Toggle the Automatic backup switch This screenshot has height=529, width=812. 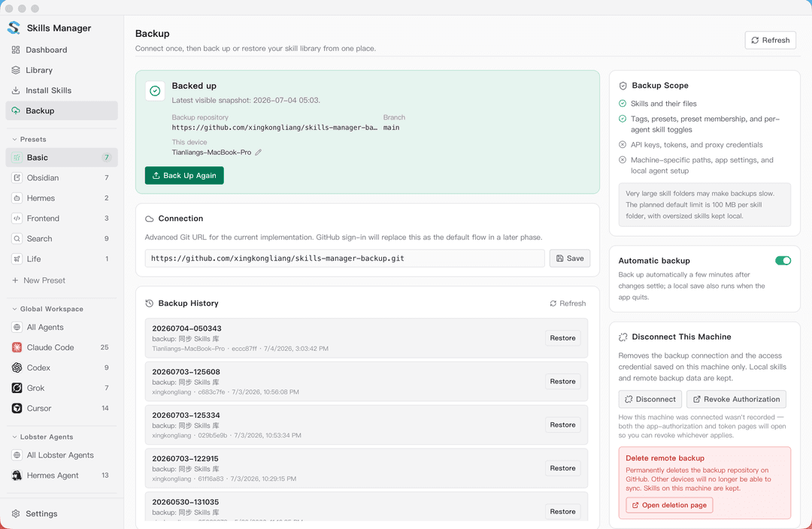click(x=783, y=260)
